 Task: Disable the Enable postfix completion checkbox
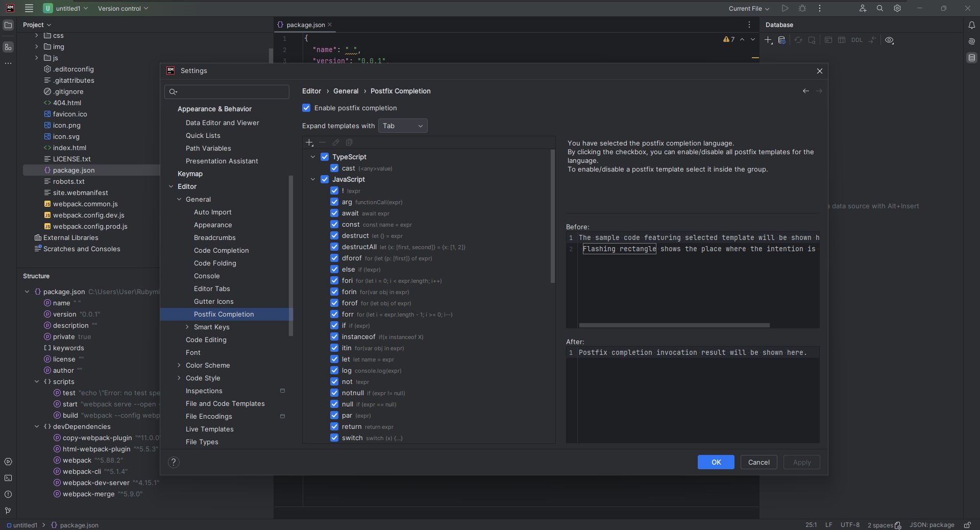tap(306, 108)
